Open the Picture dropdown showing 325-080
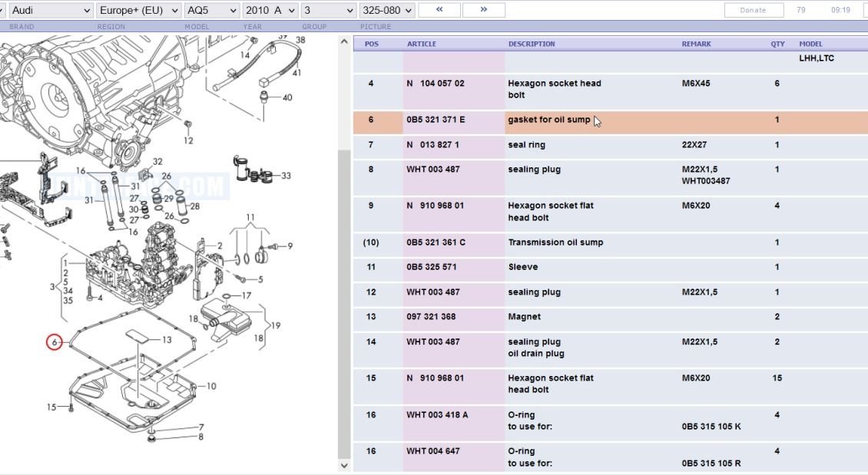868x475 pixels. click(x=387, y=11)
